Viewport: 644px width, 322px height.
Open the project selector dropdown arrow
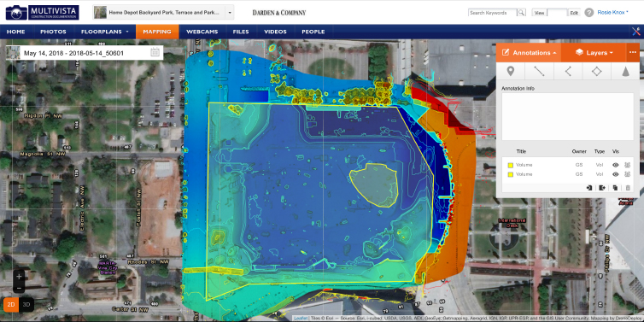pyautogui.click(x=230, y=13)
